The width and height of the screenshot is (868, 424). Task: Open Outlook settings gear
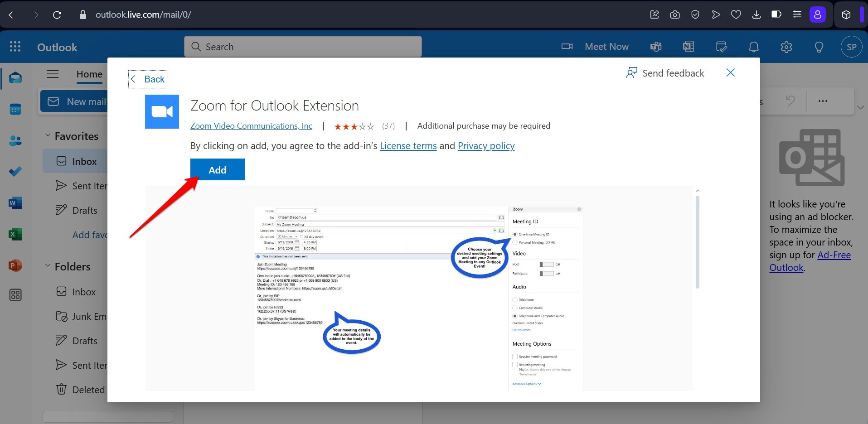coord(786,47)
